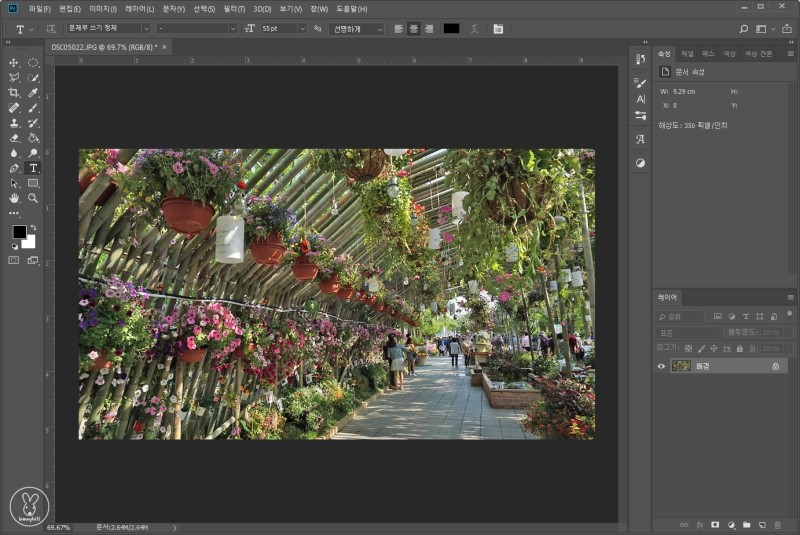Select the Crop tool
This screenshot has height=535, width=800.
pyautogui.click(x=14, y=92)
